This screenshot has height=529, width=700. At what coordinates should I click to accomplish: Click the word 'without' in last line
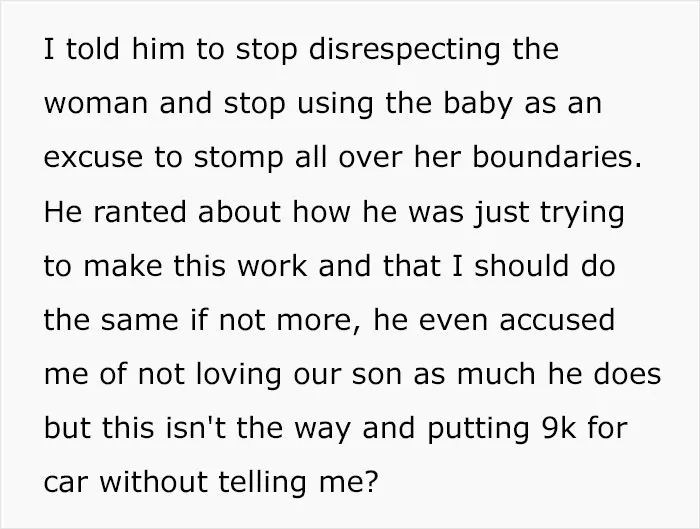point(153,481)
